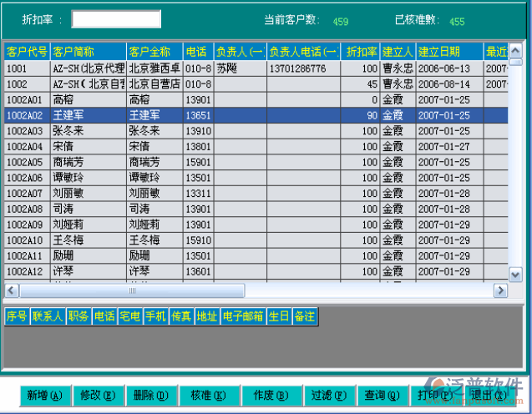This screenshot has width=532, height=414.
Task: Click the 客户简称 column header
Action: tap(88, 52)
